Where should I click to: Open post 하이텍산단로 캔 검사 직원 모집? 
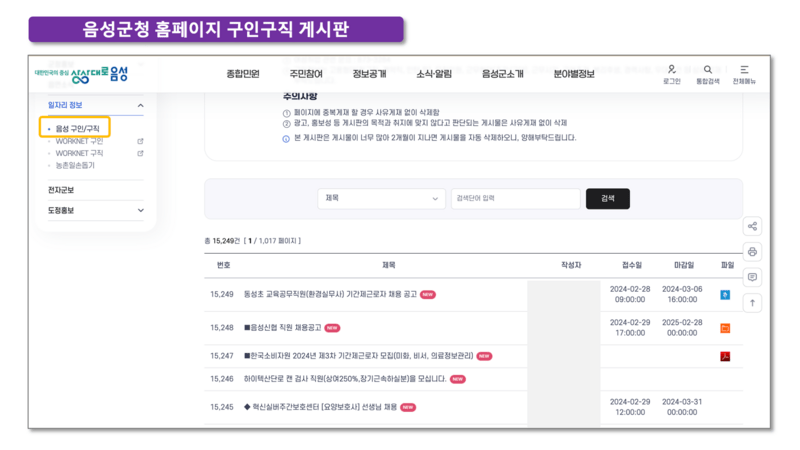(345, 379)
